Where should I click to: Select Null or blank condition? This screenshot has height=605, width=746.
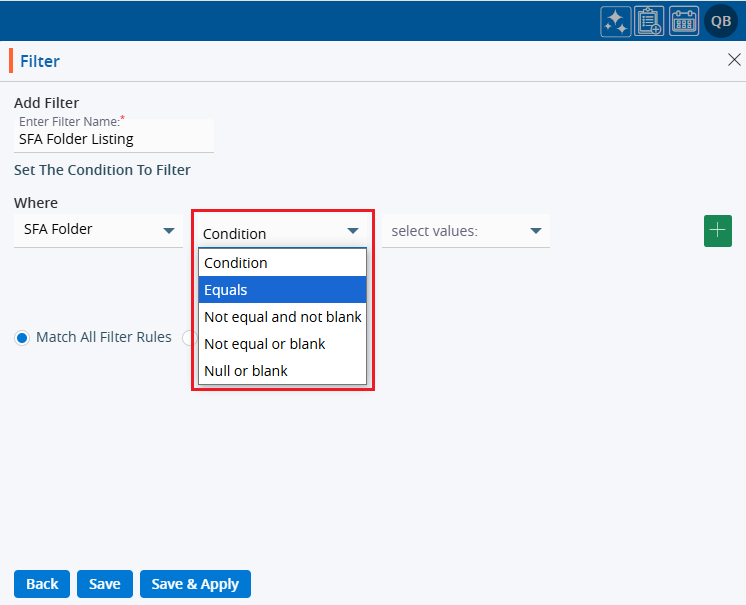pos(282,371)
